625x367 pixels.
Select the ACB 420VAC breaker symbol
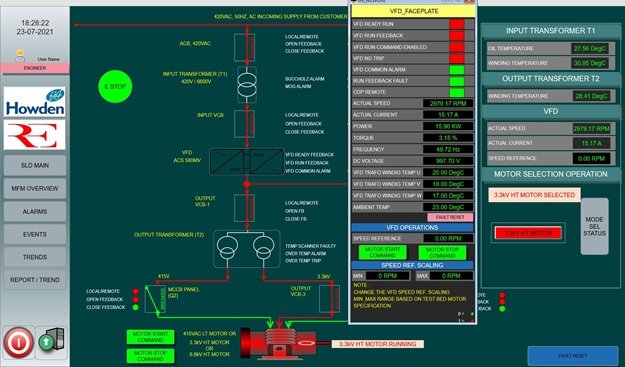point(244,47)
